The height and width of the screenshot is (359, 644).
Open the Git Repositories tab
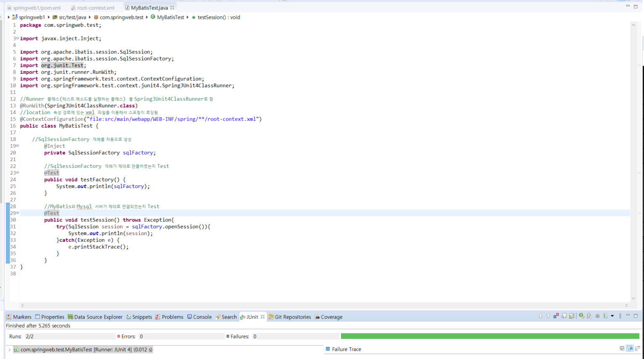tap(290, 317)
